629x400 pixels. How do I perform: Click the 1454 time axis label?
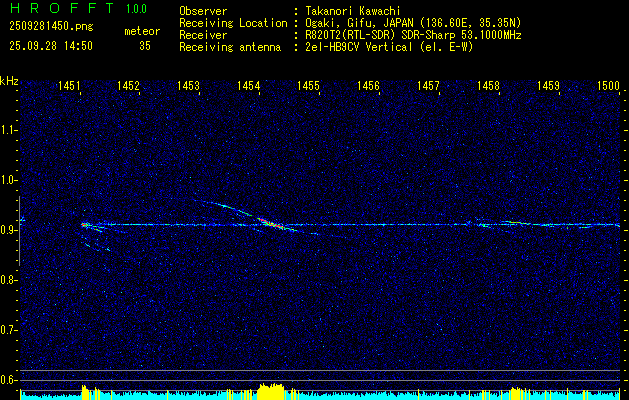(249, 85)
